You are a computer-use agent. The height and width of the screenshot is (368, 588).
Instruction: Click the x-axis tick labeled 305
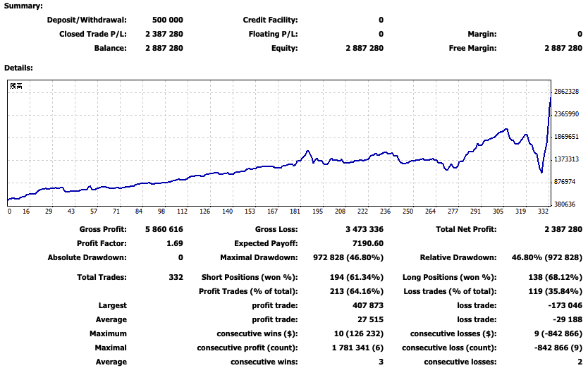point(498,211)
